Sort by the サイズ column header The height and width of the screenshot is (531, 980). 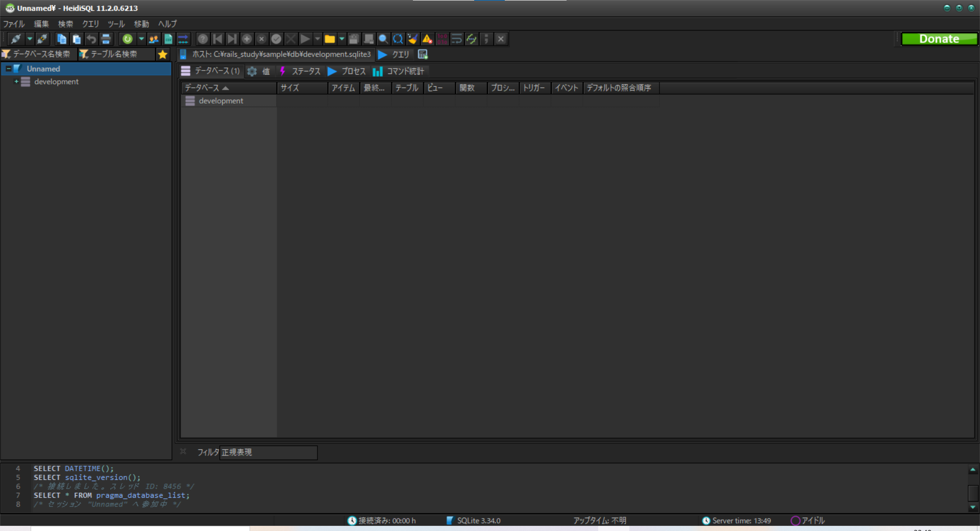point(302,88)
